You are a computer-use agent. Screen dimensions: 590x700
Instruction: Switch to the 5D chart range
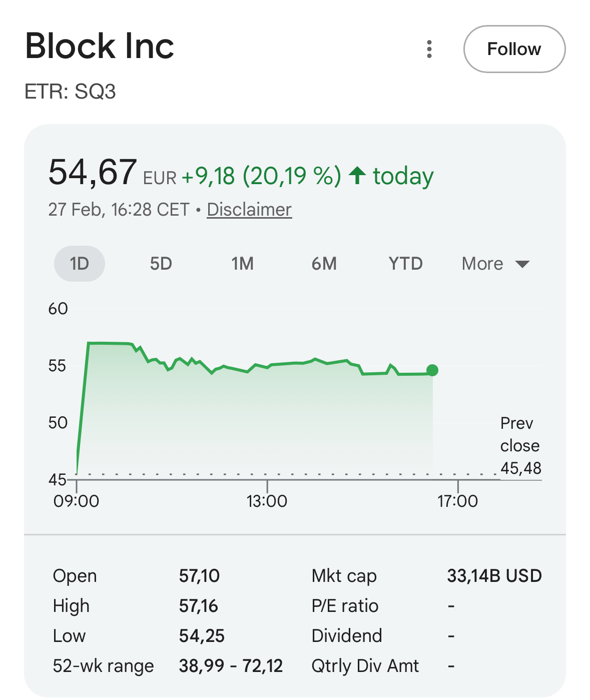[161, 263]
